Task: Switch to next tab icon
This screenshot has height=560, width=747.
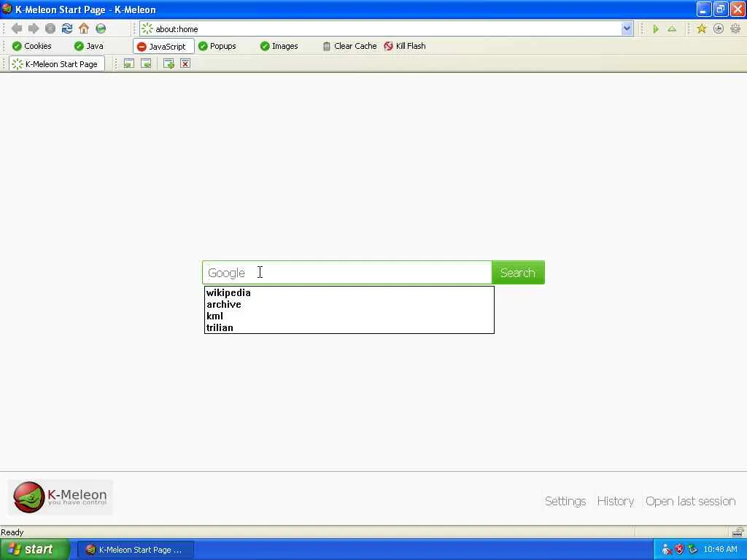Action: (146, 64)
